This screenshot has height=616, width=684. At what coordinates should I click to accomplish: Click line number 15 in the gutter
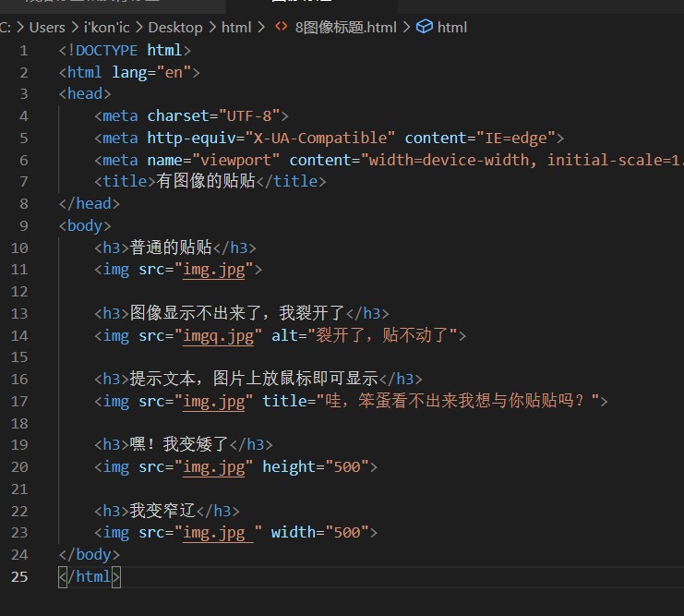[x=20, y=356]
